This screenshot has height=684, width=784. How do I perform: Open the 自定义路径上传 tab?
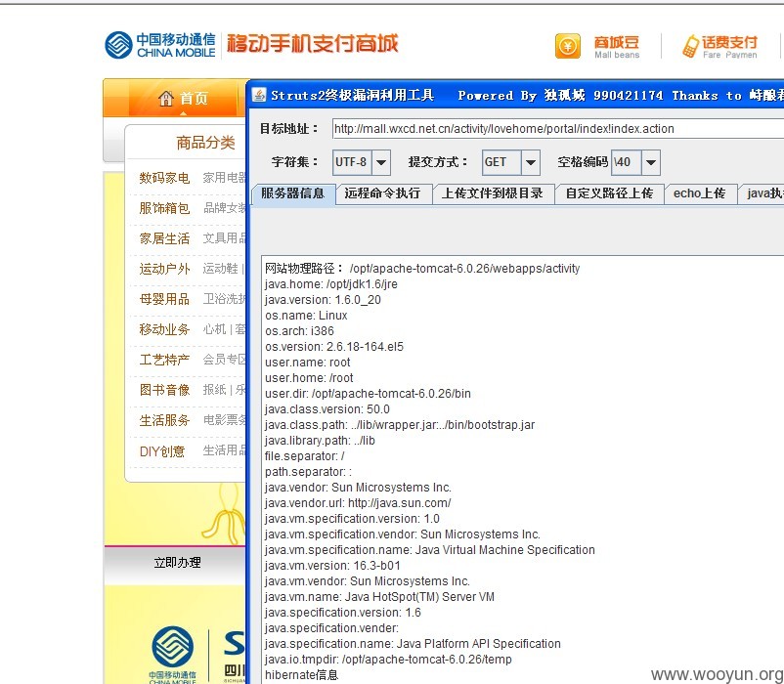[x=609, y=193]
